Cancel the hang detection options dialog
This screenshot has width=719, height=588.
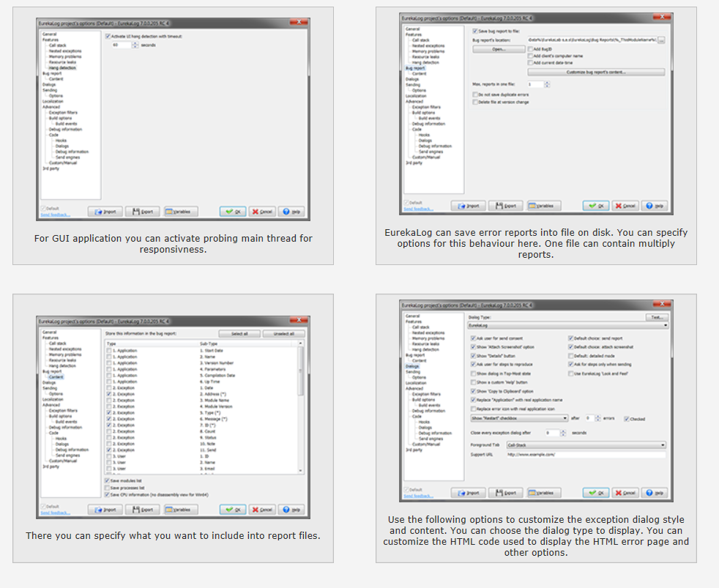(262, 212)
